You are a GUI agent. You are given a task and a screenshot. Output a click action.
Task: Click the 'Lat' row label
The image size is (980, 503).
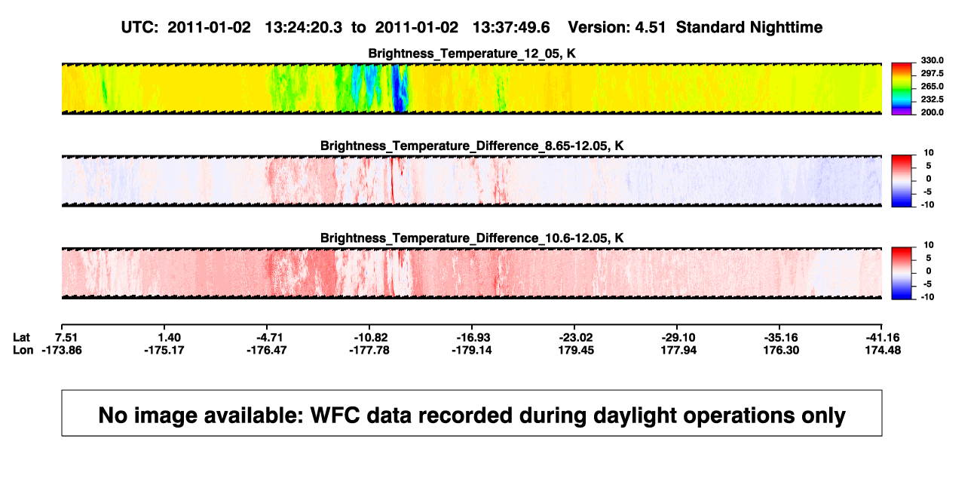[x=23, y=337]
